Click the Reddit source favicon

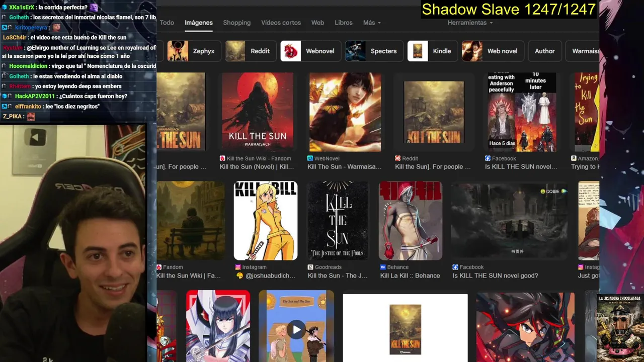click(x=397, y=158)
